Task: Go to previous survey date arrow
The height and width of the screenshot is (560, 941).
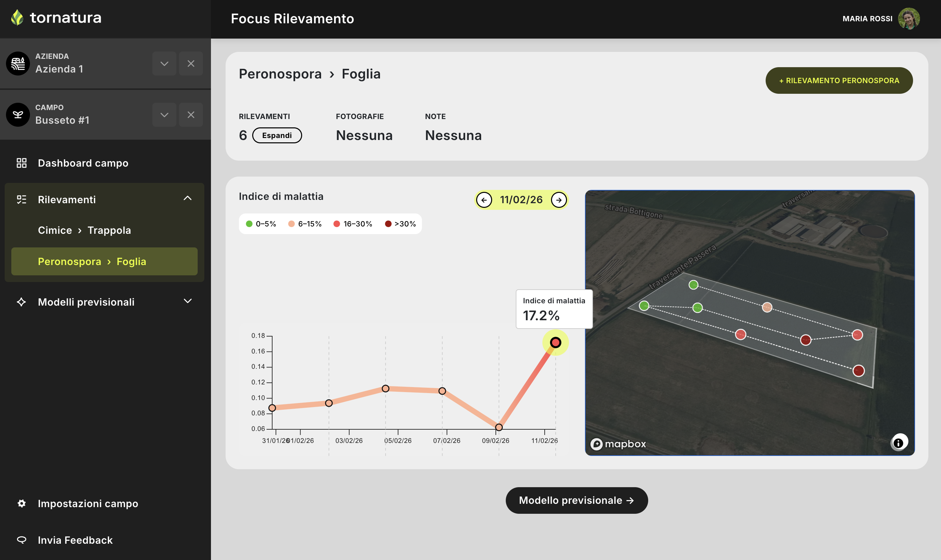Action: click(x=484, y=200)
